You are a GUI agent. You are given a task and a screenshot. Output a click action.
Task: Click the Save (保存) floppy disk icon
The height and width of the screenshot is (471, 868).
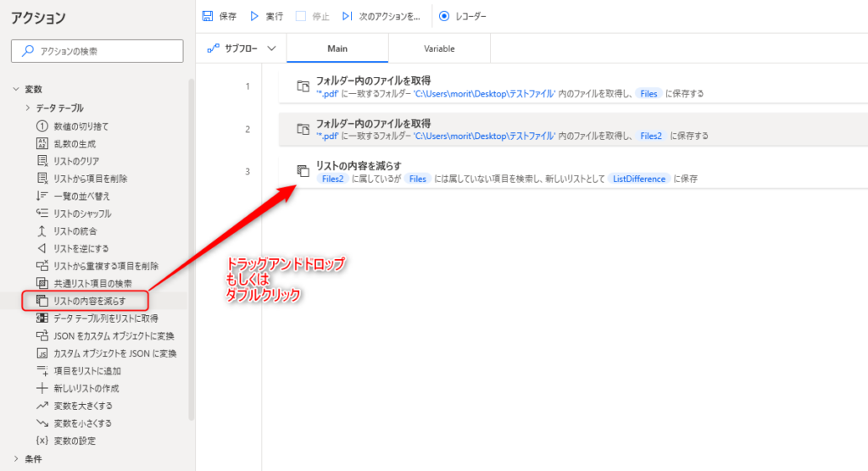208,16
